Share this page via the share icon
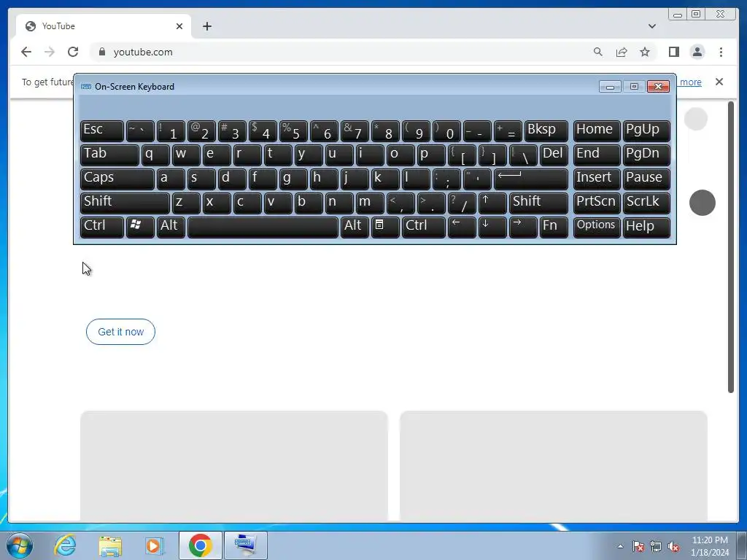Viewport: 747px width, 560px height. click(622, 52)
